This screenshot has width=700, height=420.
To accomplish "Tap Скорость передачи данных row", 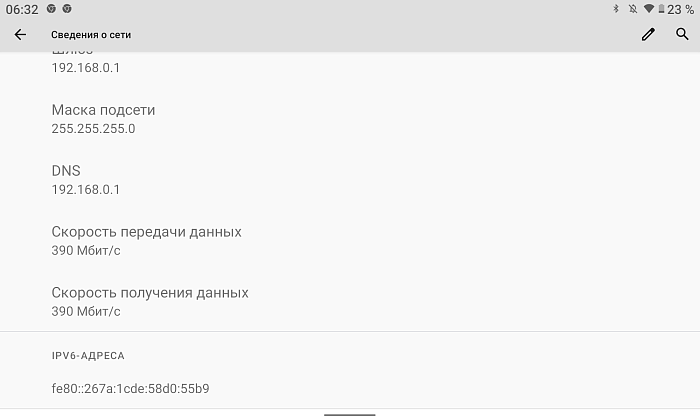I will [350, 241].
